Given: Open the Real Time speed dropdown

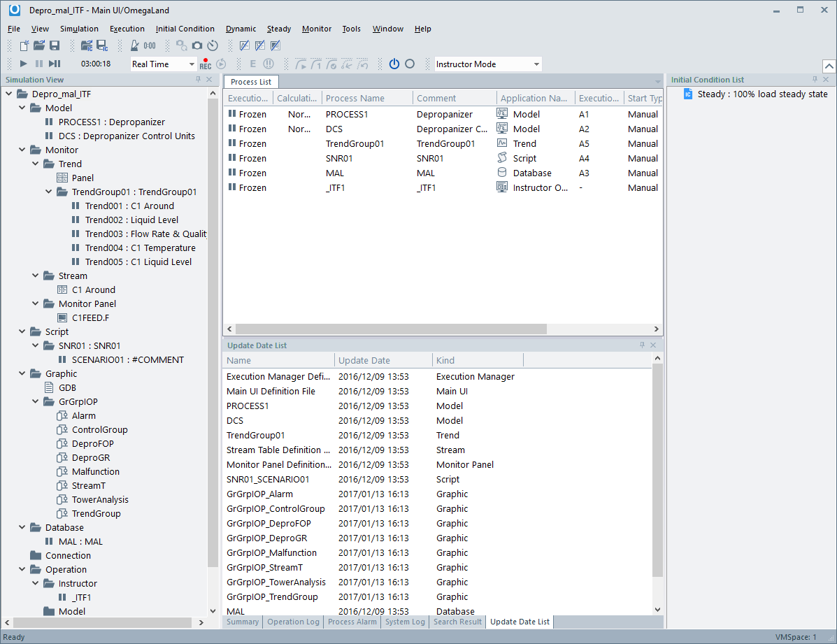Looking at the screenshot, I should click(x=193, y=64).
